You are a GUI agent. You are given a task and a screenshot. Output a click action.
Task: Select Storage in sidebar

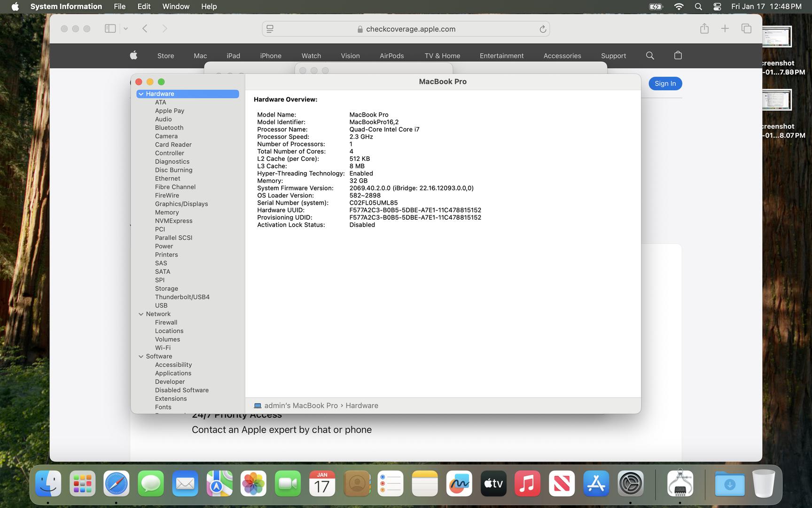click(166, 289)
